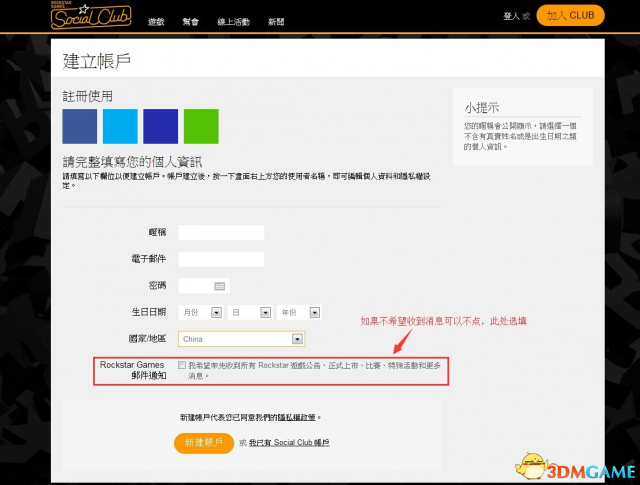The width and height of the screenshot is (640, 485).
Task: Click into the 暱稱 nickname input field
Action: tap(221, 233)
